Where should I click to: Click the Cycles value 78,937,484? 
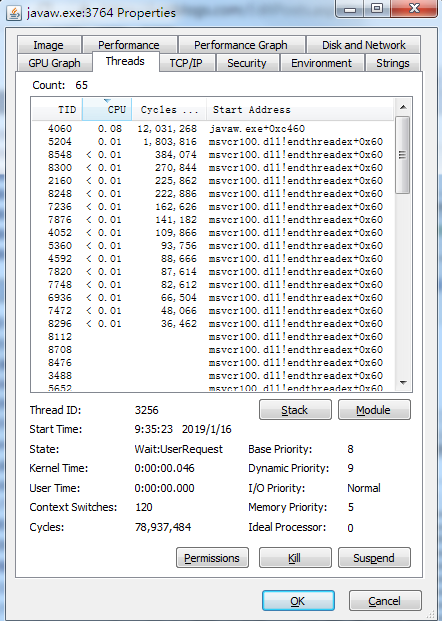pos(163,528)
